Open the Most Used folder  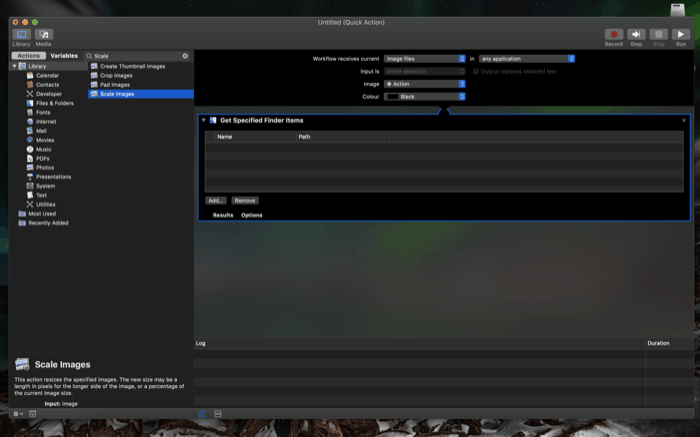point(42,214)
